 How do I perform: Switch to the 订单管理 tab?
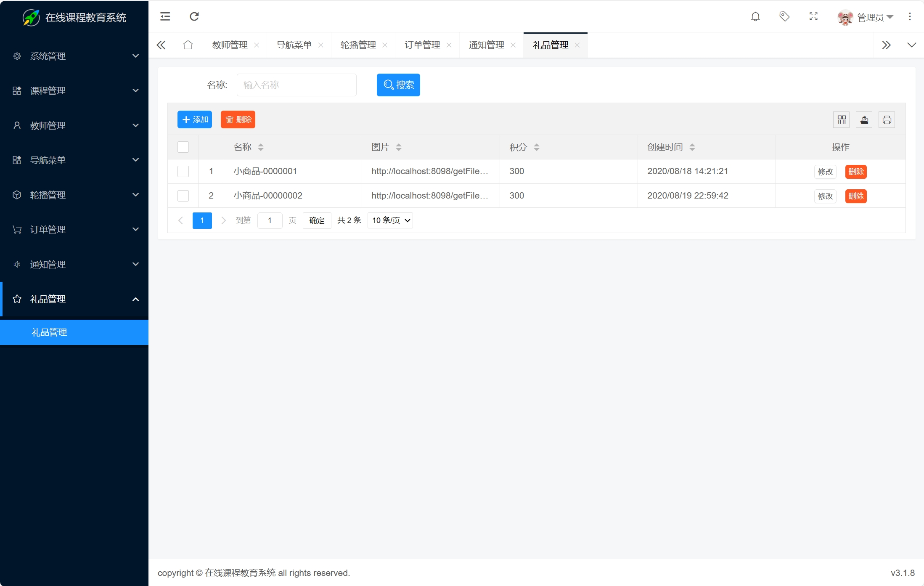coord(422,45)
